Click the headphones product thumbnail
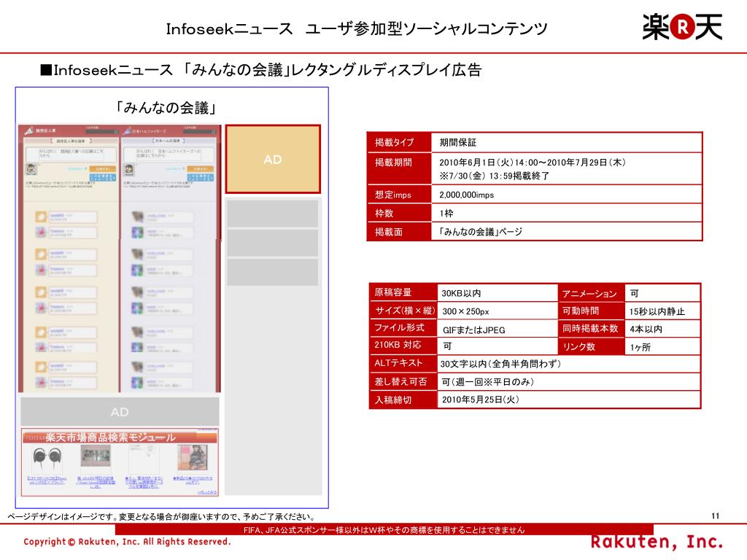This screenshot has height=560, width=747. [x=47, y=459]
